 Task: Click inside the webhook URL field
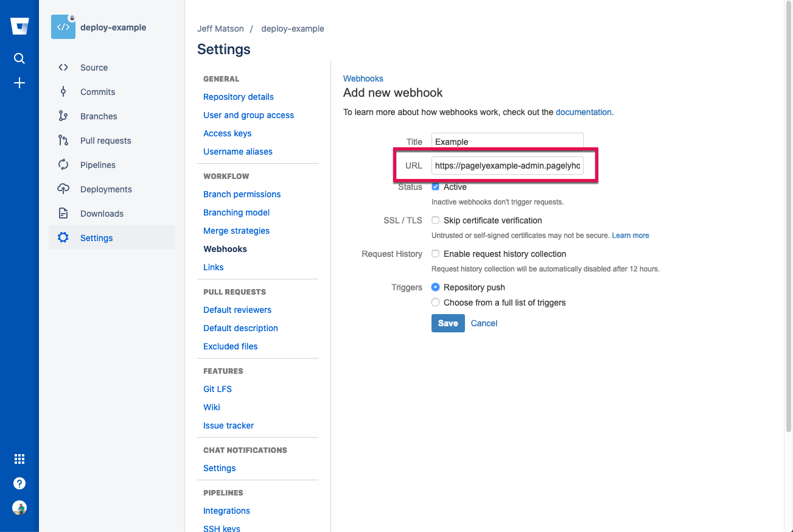[507, 165]
